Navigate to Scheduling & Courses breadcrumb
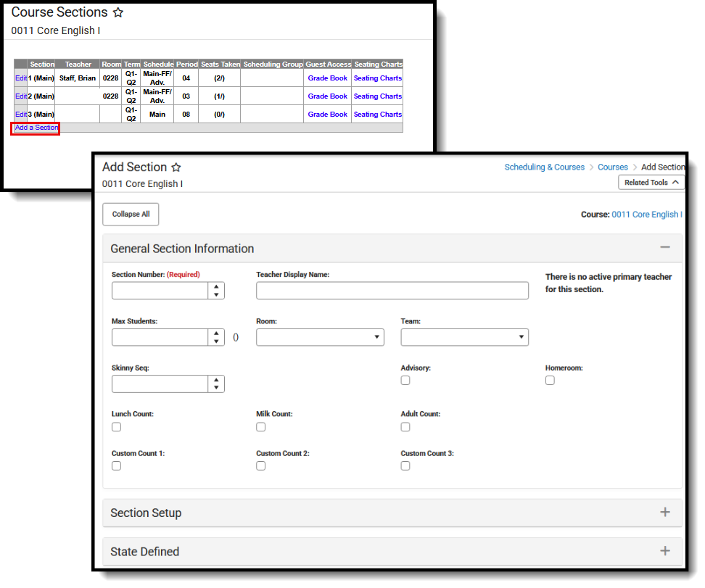The width and height of the screenshot is (705, 588). pos(545,167)
